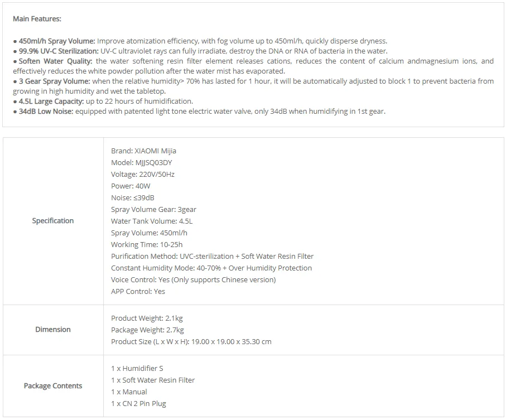Viewport: 506px width, 420px height.
Task: Select the 450ml/h Spray Volume bullet label
Action: click(57, 41)
